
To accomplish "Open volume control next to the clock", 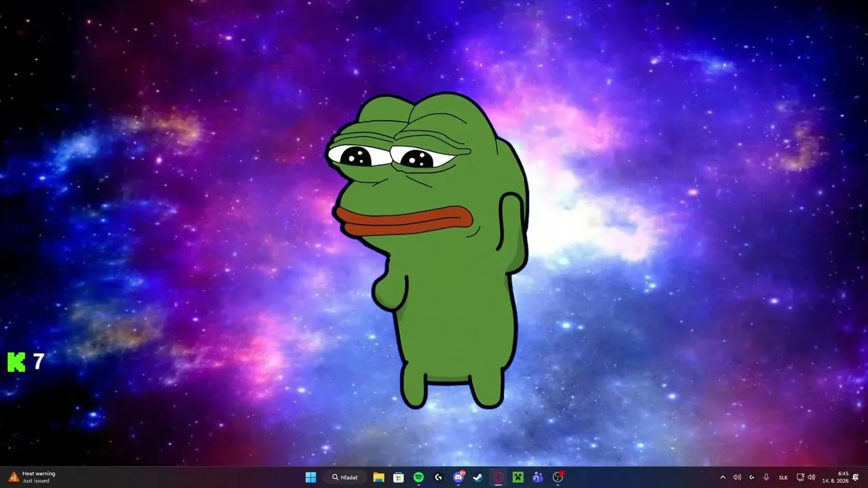I will [x=812, y=477].
